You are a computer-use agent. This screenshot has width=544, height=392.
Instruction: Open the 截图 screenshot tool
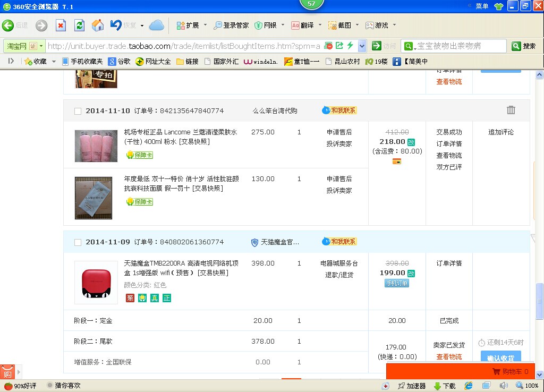(x=339, y=25)
